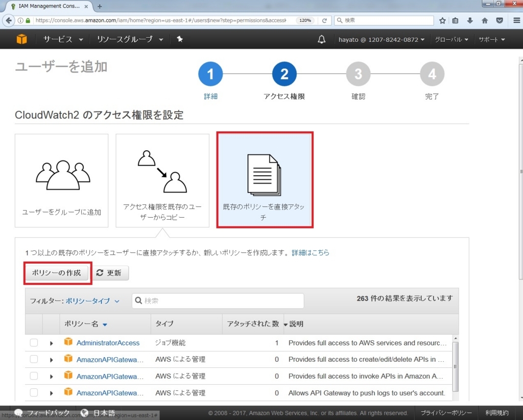Open the 詳細はこちら link
Viewport: 523px width, 420px height.
(x=311, y=252)
